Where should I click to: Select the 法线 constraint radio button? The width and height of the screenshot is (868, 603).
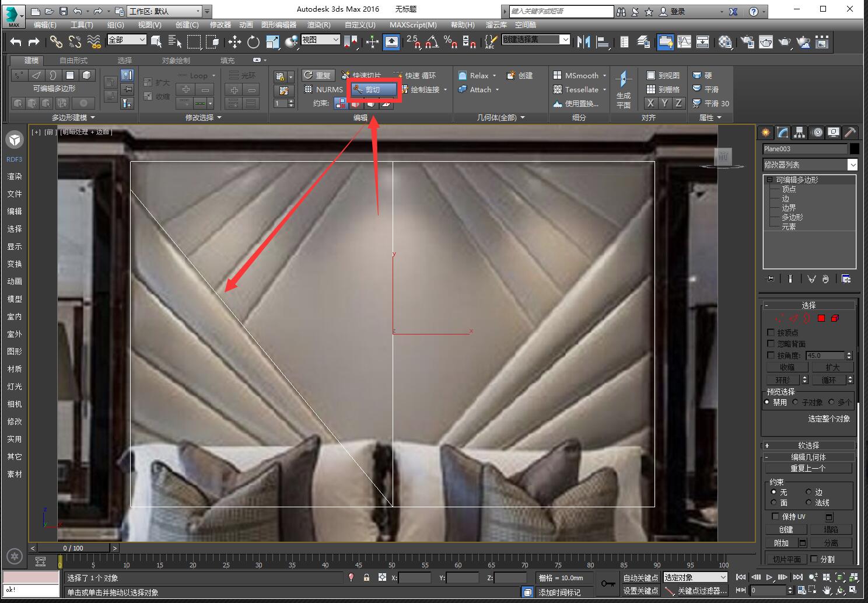click(808, 502)
